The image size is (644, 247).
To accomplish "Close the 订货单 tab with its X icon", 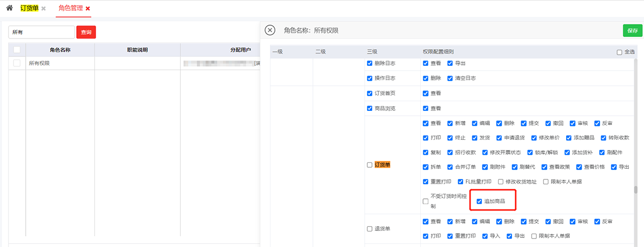I will coord(43,9).
